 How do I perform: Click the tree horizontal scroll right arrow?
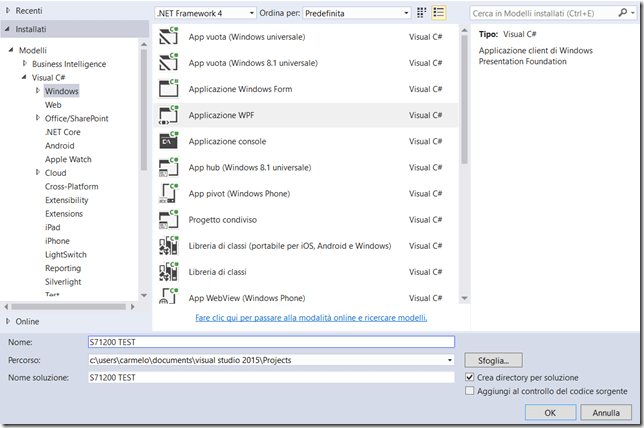[132, 306]
